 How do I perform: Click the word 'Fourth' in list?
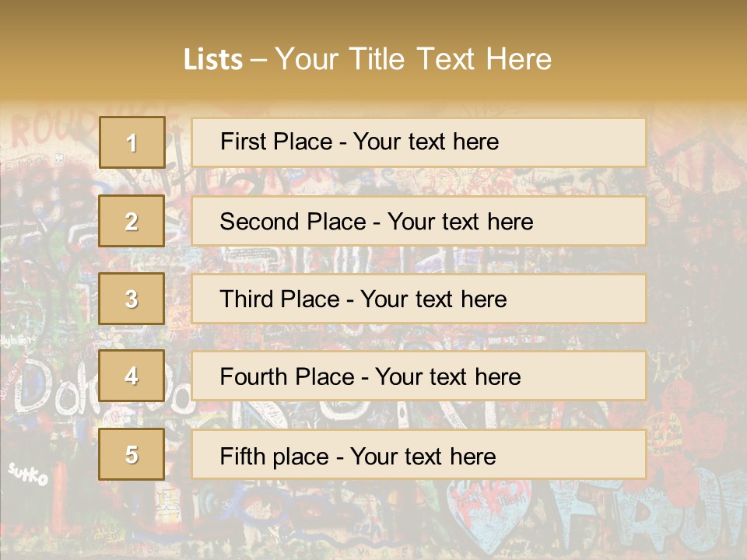(x=254, y=376)
